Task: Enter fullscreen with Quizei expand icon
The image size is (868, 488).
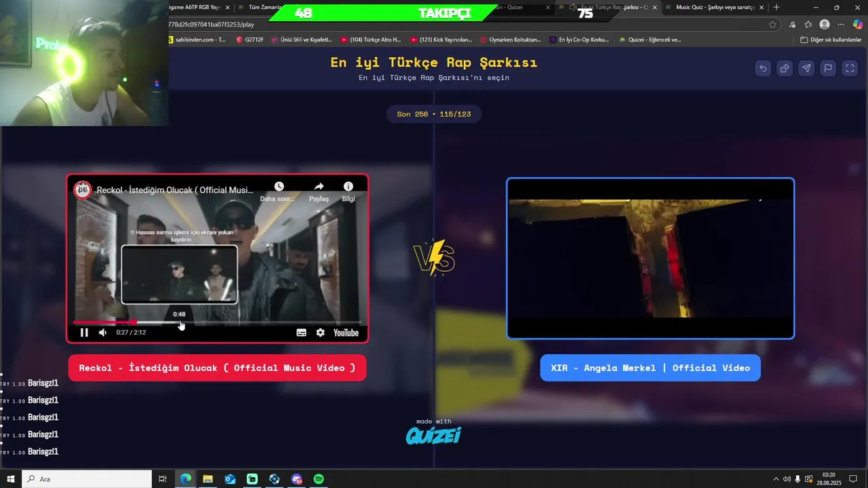Action: (850, 68)
